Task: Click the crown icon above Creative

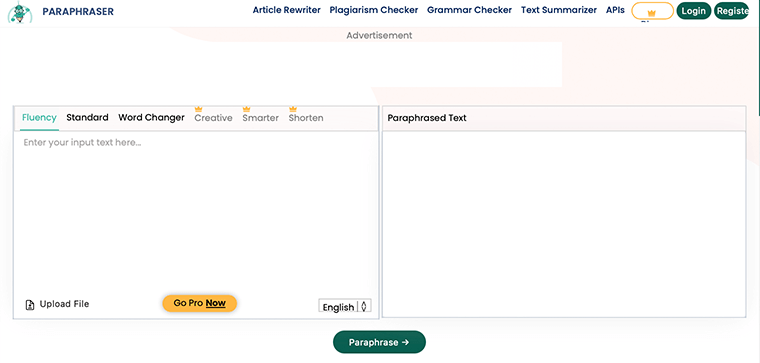Action: pyautogui.click(x=198, y=109)
